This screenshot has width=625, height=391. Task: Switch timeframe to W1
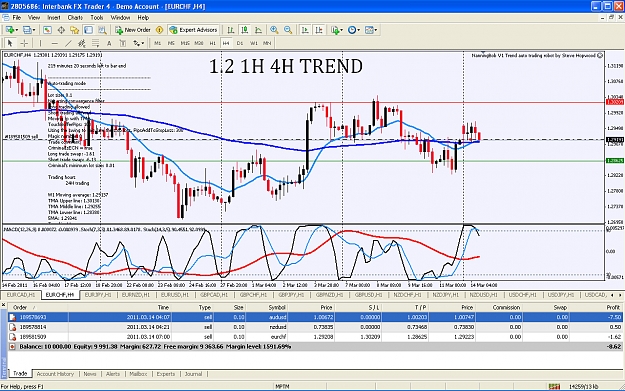point(254,43)
